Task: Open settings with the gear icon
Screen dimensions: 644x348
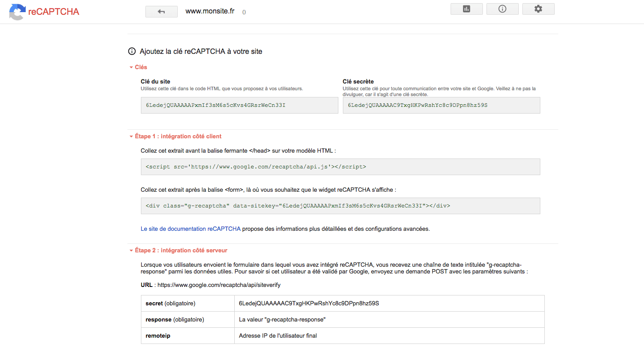Action: (538, 9)
